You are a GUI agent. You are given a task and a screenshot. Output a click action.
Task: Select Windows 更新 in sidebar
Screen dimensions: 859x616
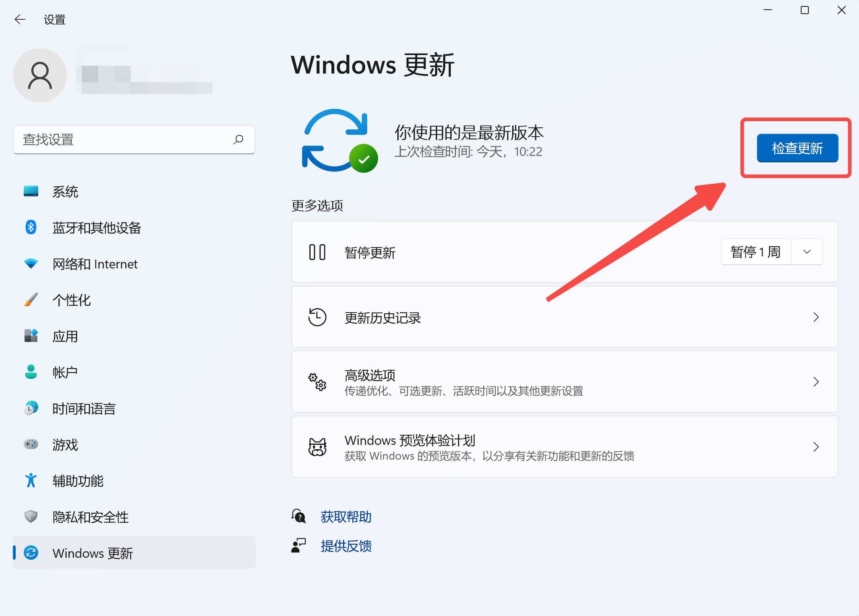(x=134, y=553)
